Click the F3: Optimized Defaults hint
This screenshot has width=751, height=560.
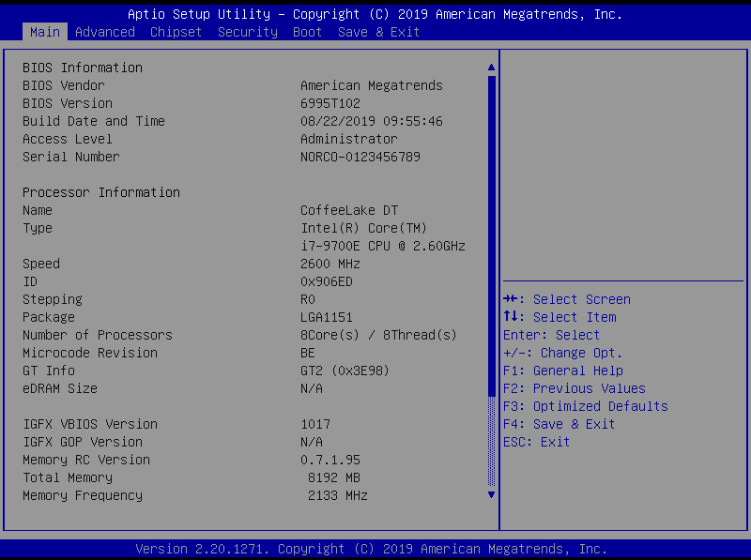[586, 406]
